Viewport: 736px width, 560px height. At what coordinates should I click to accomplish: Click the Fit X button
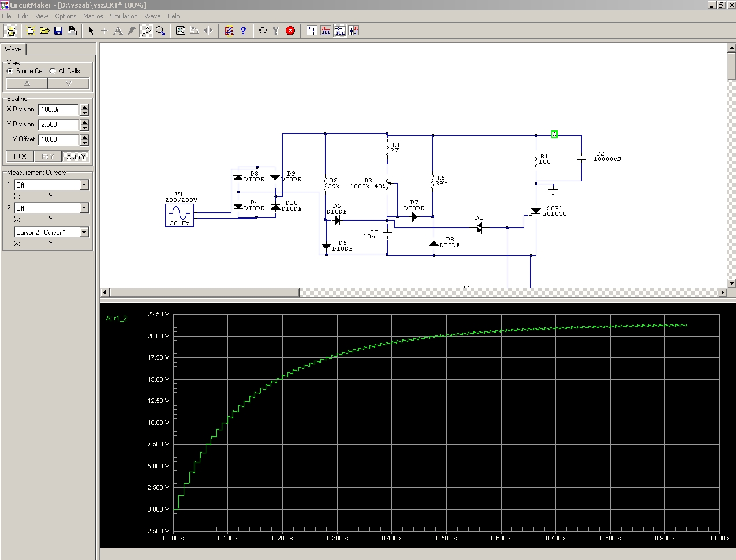pos(20,156)
